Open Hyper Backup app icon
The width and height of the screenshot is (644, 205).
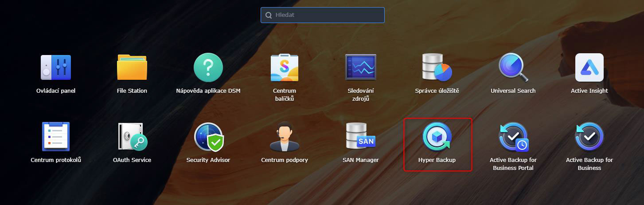coord(437,137)
